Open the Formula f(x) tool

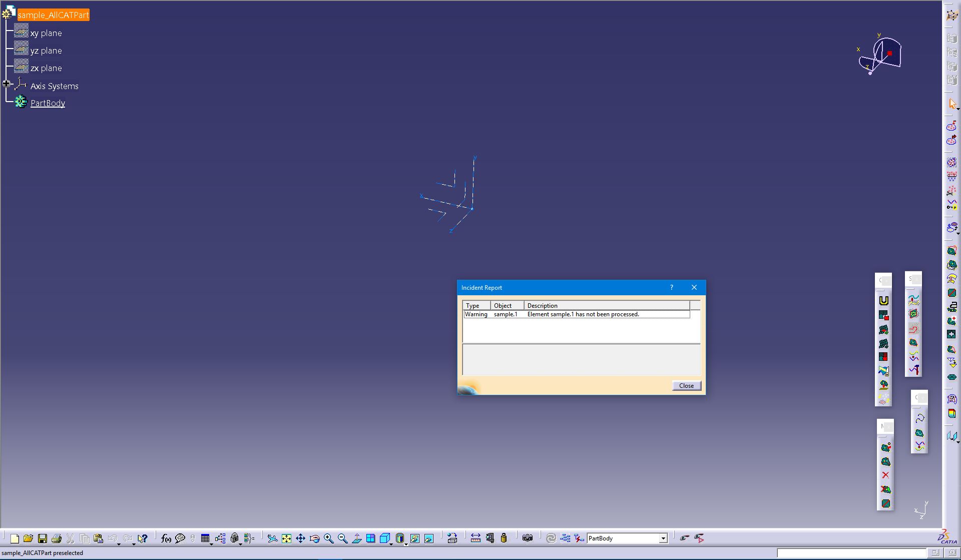tap(166, 538)
